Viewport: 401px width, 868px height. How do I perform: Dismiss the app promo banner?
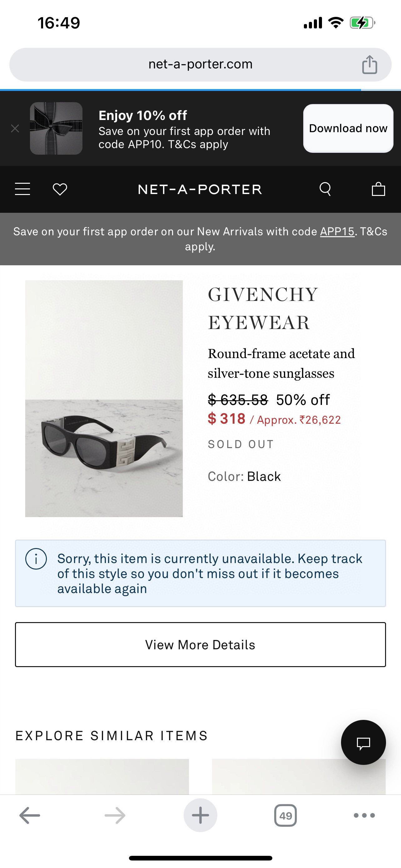tap(15, 128)
